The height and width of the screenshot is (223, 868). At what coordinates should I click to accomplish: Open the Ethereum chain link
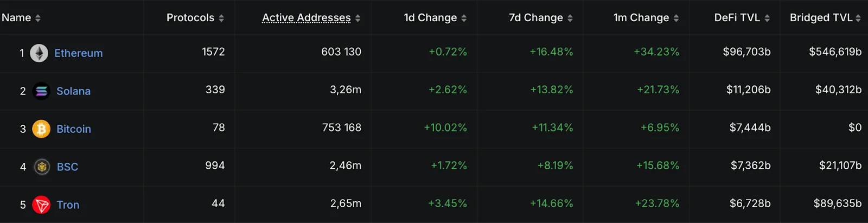point(79,53)
